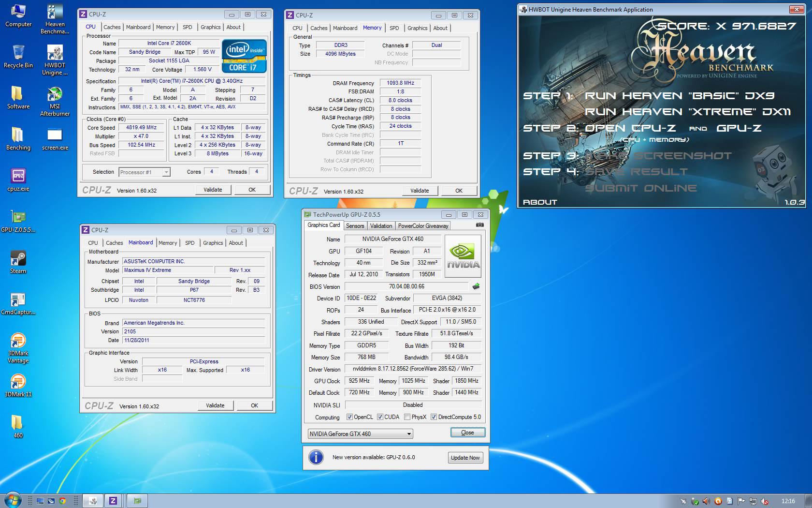Open SPD tab in the Memory CPU-Z window
Screen dimensions: 812x508
[x=394, y=28]
